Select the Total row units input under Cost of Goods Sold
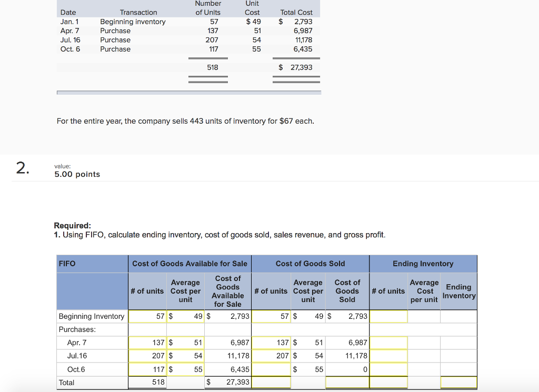Screen dimensions: 539x392 (x=271, y=383)
